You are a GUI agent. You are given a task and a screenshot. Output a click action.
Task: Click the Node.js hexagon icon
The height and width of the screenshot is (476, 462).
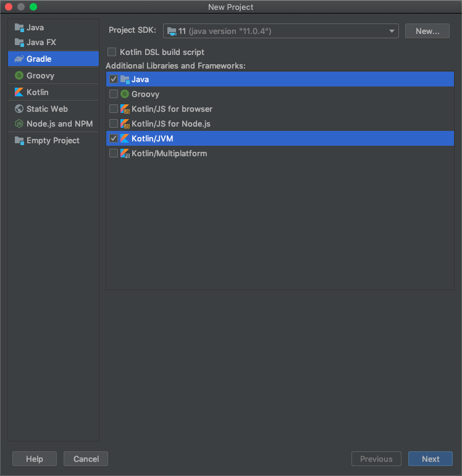pos(19,123)
